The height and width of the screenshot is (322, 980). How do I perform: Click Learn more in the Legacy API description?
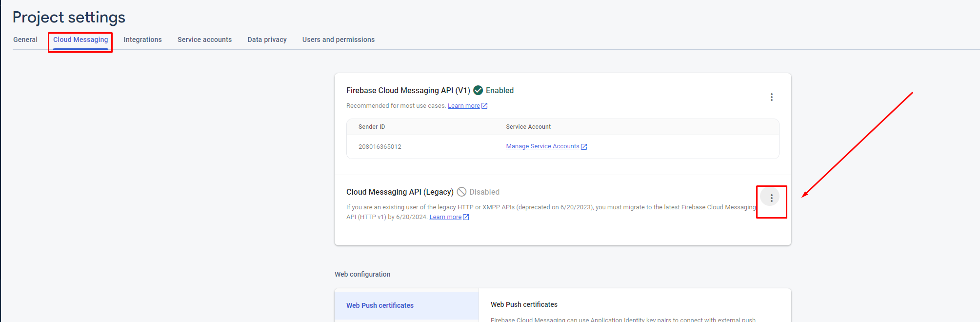[x=445, y=217]
